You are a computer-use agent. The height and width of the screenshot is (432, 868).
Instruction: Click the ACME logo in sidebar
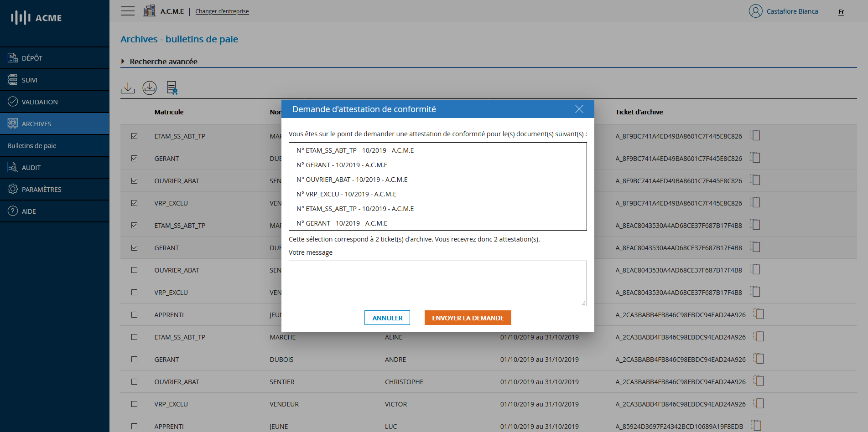[36, 18]
